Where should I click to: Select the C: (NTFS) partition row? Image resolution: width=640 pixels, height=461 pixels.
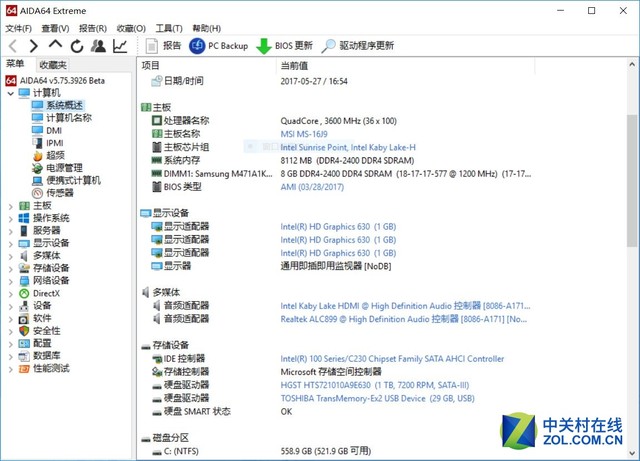pos(261,451)
